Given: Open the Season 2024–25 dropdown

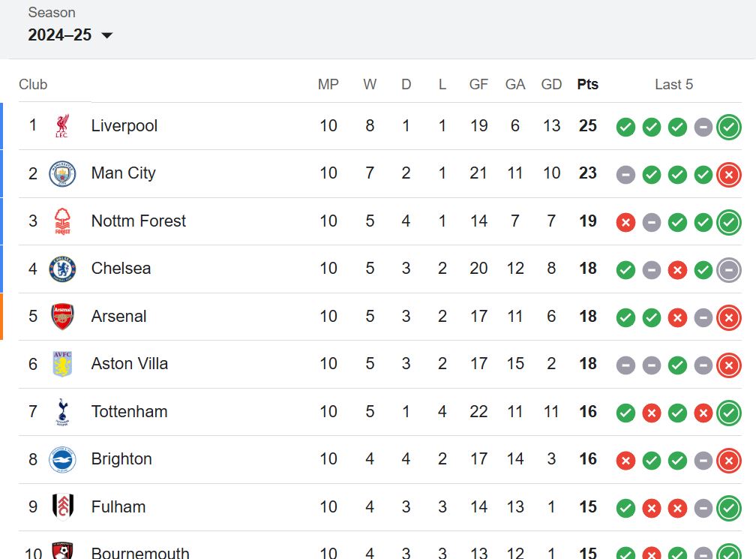Looking at the screenshot, I should coord(70,35).
